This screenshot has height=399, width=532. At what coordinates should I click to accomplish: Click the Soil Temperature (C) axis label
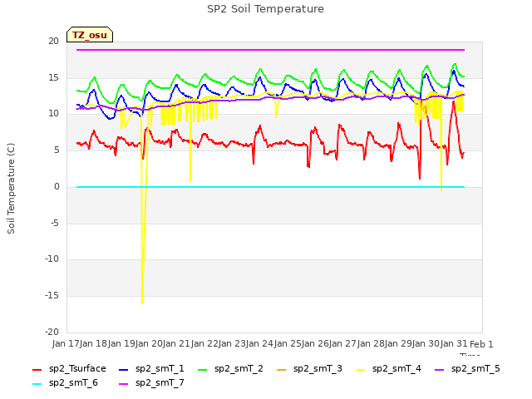coord(11,189)
